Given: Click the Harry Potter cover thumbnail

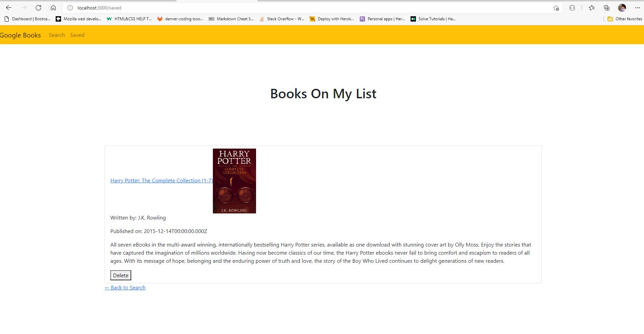Looking at the screenshot, I should (234, 181).
